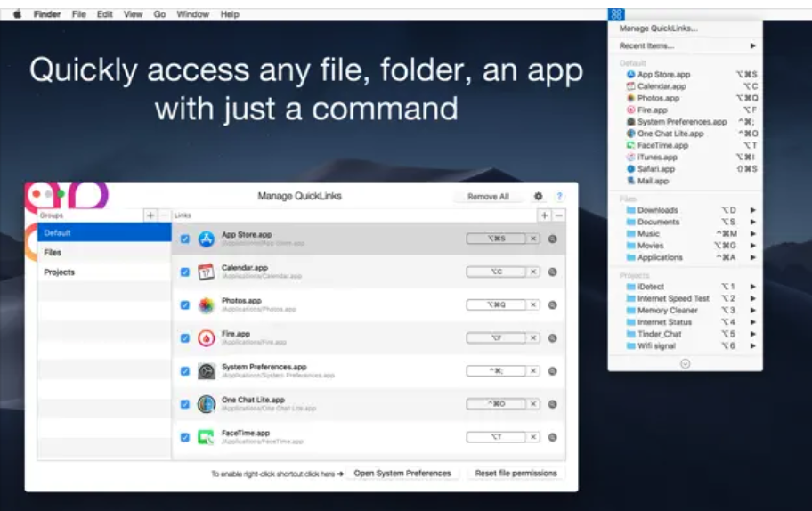812x511 pixels.
Task: Remove selected link with minus button
Action: pyautogui.click(x=559, y=215)
